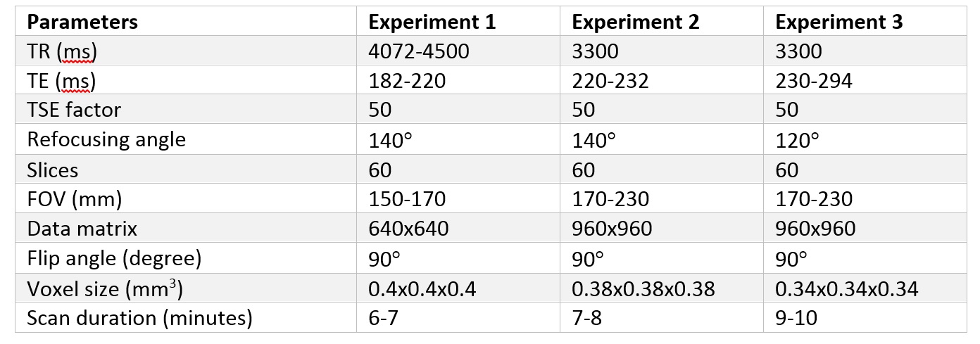
Task: Select the 0.38x0.38x0.38 voxel size cell
Action: coord(643,288)
